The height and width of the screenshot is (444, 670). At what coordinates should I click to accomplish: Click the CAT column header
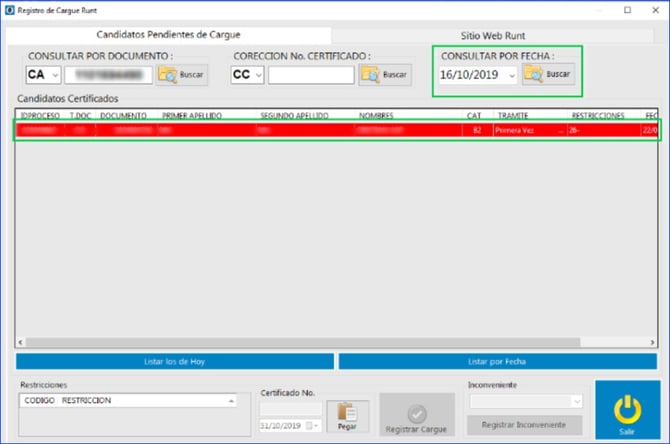point(474,116)
